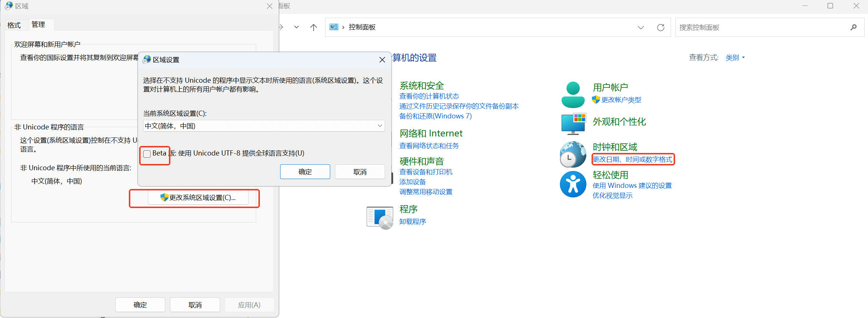This screenshot has width=868, height=318.
Task: Click the User Accounts icon
Action: tap(573, 95)
